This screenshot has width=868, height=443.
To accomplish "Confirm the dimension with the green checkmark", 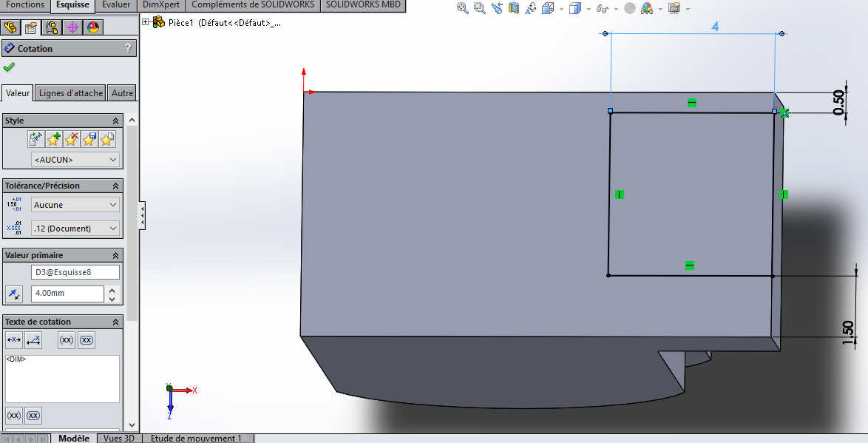I will pos(9,67).
